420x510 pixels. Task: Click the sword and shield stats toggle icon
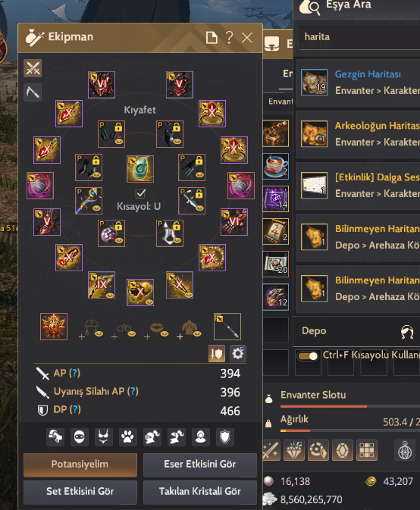217,354
